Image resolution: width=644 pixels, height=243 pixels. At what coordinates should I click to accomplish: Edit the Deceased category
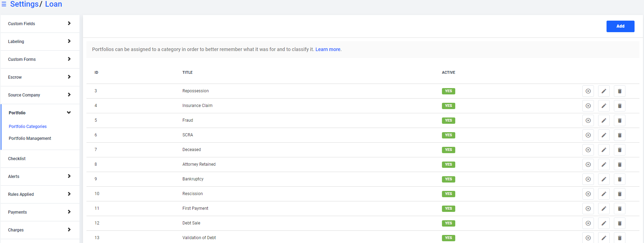click(x=604, y=150)
